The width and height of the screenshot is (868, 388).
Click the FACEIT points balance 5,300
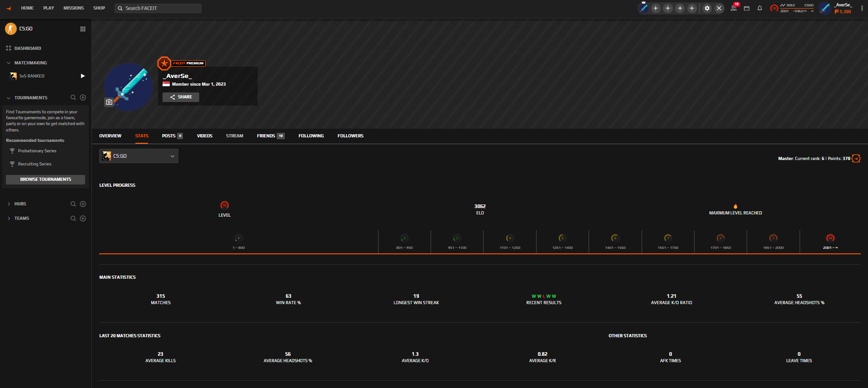pos(843,12)
